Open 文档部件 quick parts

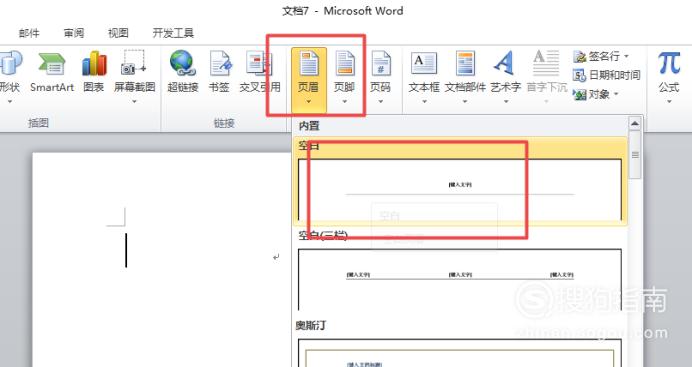click(x=465, y=77)
